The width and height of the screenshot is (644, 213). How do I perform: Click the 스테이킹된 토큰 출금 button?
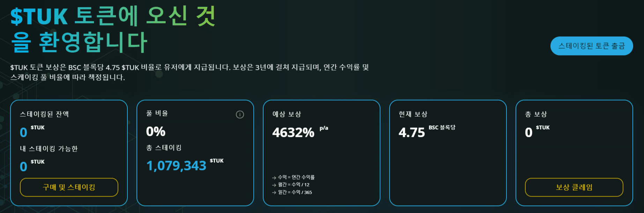coord(592,45)
